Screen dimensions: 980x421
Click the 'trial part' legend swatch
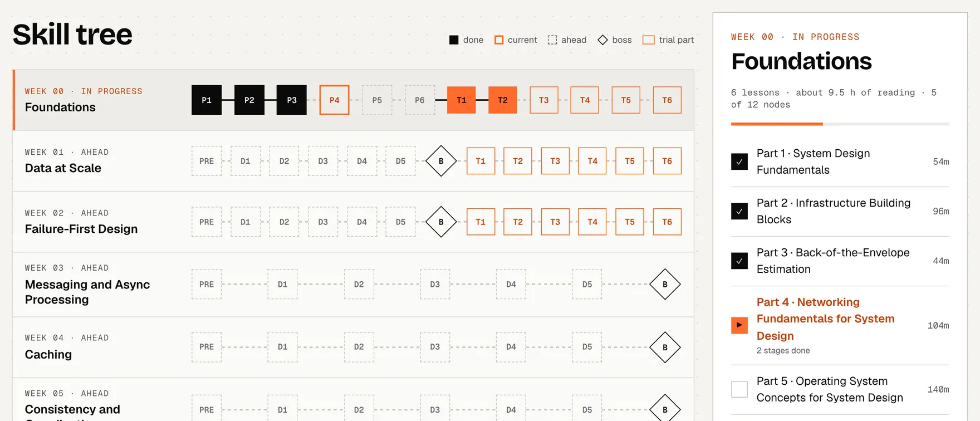pos(649,40)
